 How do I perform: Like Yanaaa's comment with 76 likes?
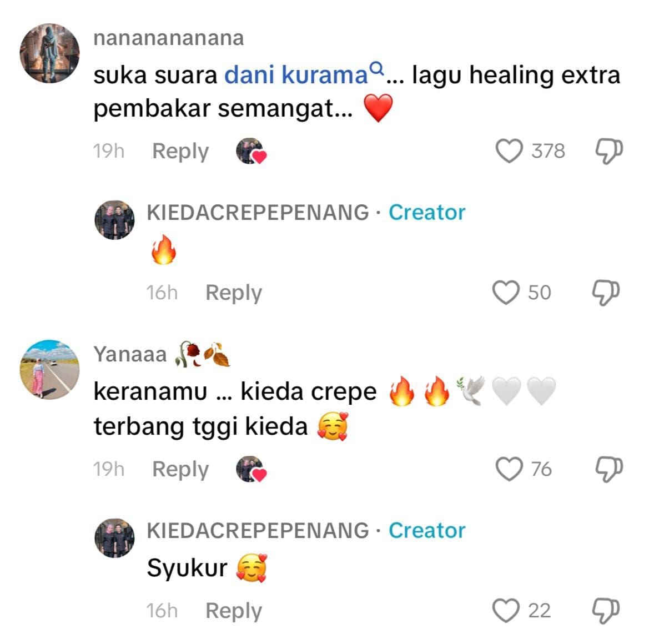509,469
